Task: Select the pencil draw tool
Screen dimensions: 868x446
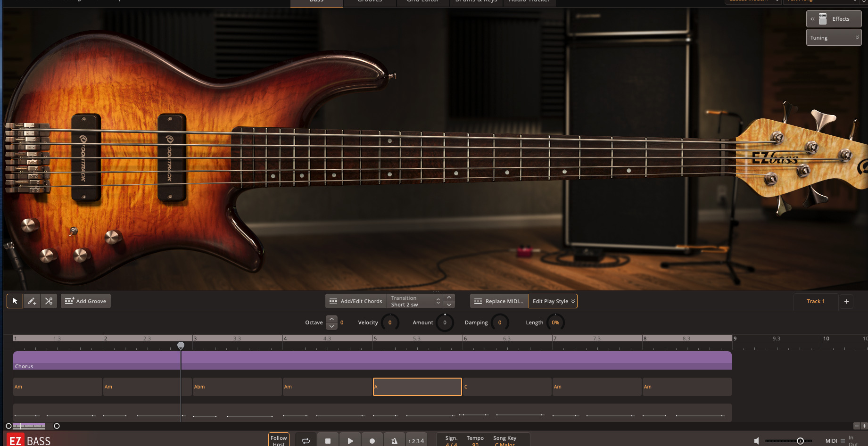Action: click(x=32, y=301)
